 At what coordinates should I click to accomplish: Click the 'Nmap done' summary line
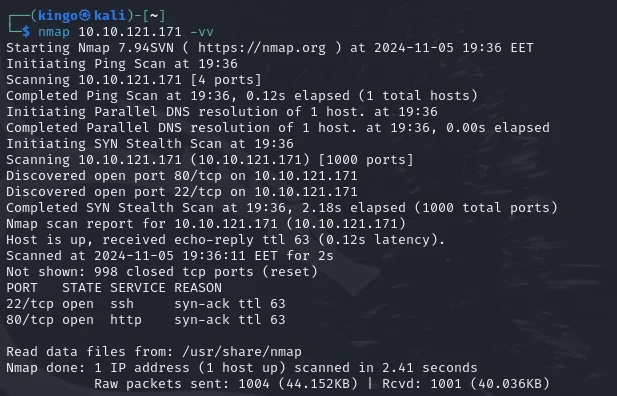coord(242,368)
